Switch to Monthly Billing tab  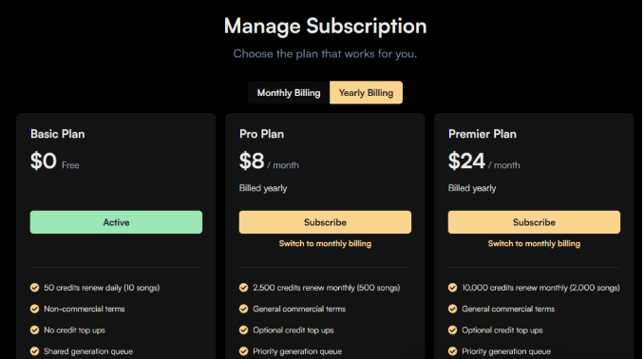289,93
